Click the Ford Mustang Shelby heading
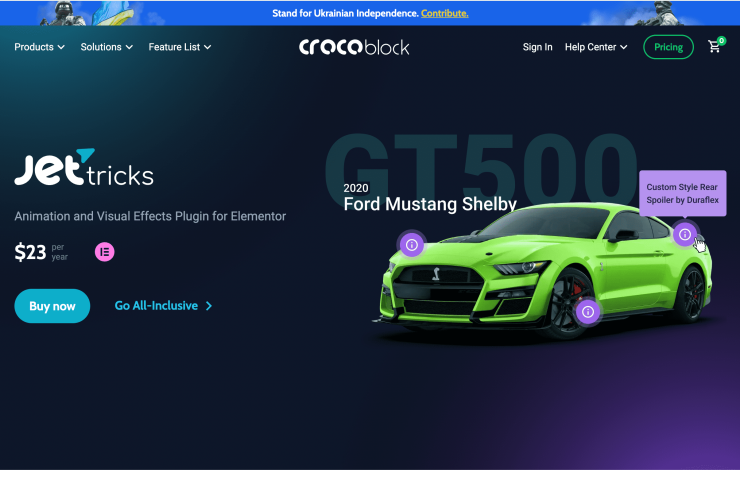The image size is (740, 500). coord(430,204)
